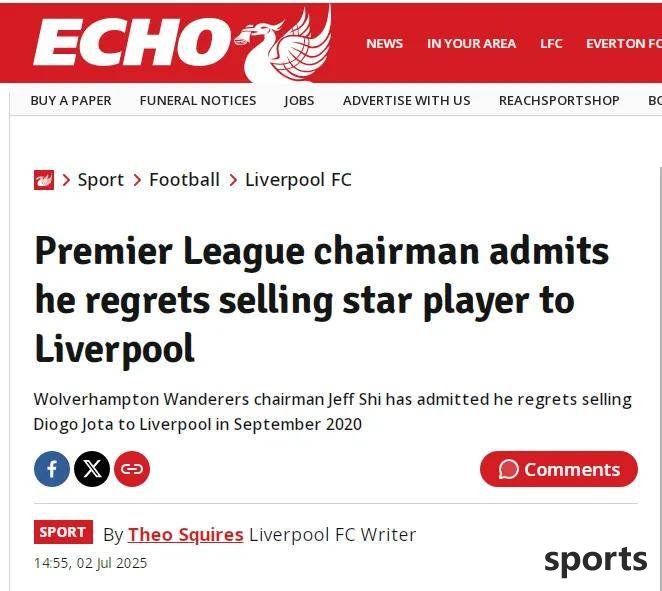This screenshot has height=591, width=662.
Task: Go to the Sport breadcrumb link
Action: pos(100,180)
